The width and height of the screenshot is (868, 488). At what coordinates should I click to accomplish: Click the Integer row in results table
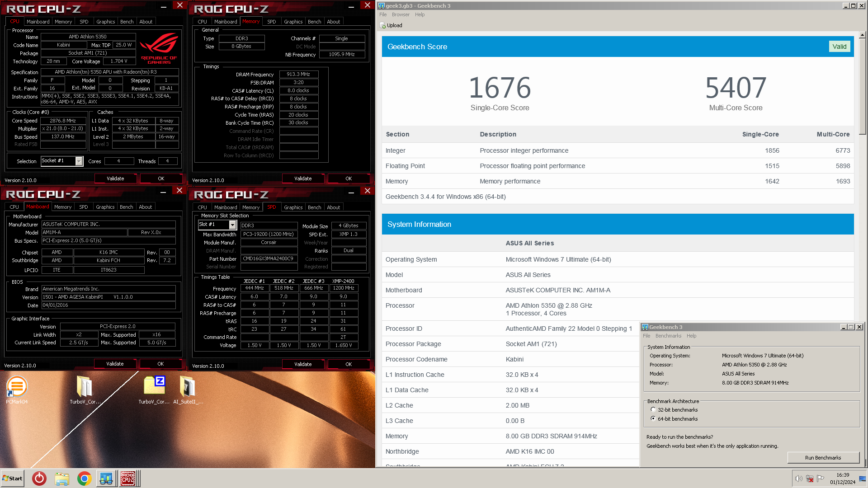pos(618,150)
